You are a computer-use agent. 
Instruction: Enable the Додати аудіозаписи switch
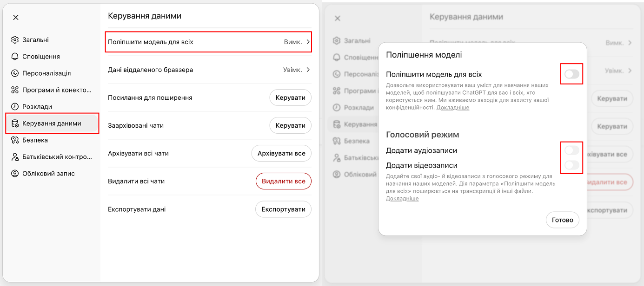[571, 150]
